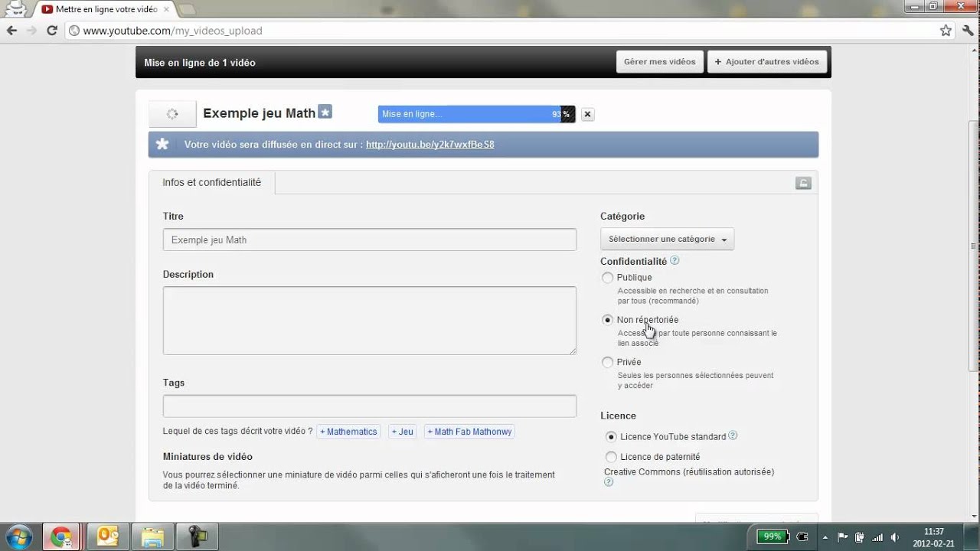Click in the Description text area

click(x=370, y=321)
